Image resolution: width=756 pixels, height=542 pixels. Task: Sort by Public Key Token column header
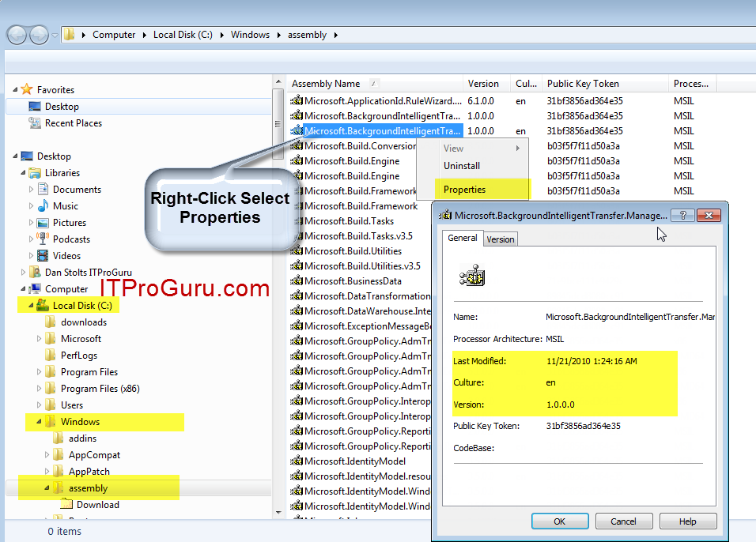click(605, 83)
